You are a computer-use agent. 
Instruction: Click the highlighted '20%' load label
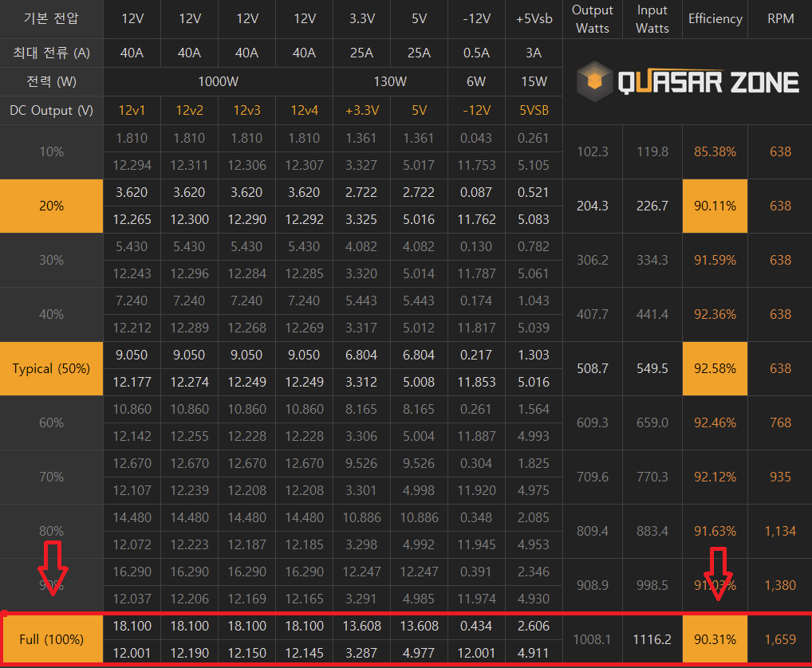[x=51, y=206]
